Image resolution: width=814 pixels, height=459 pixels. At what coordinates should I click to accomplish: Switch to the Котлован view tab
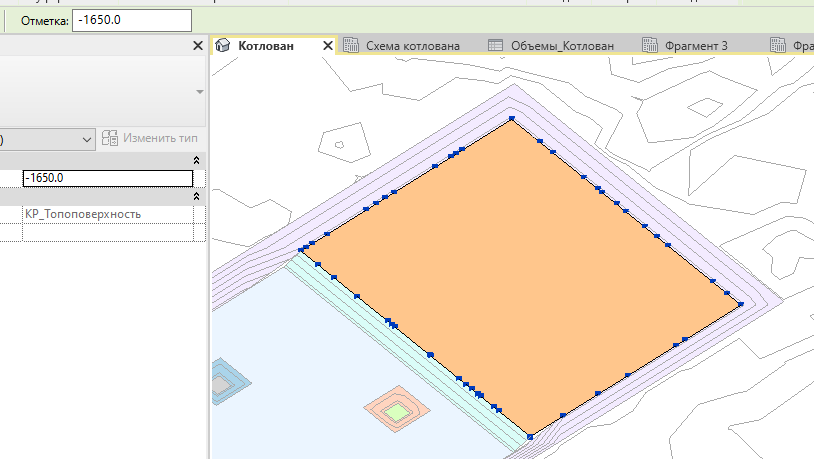click(x=266, y=46)
